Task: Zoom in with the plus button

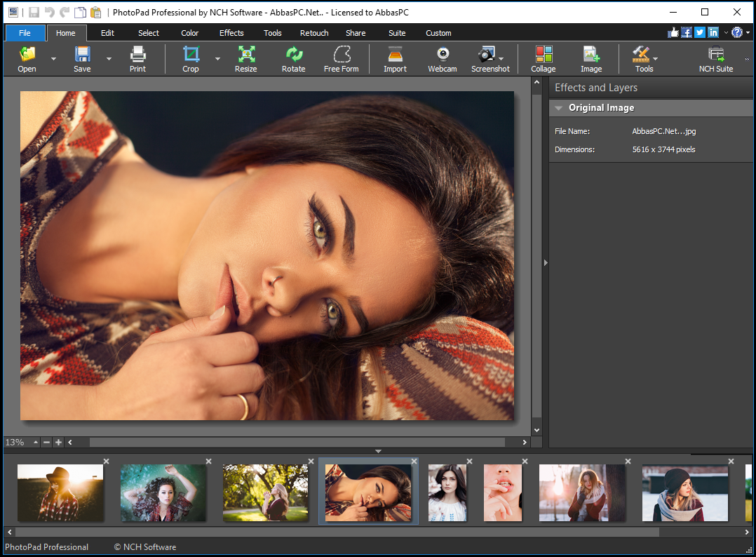Action: pyautogui.click(x=58, y=442)
